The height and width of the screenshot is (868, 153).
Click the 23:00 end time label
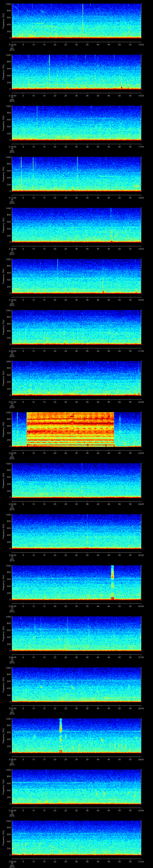141,453
